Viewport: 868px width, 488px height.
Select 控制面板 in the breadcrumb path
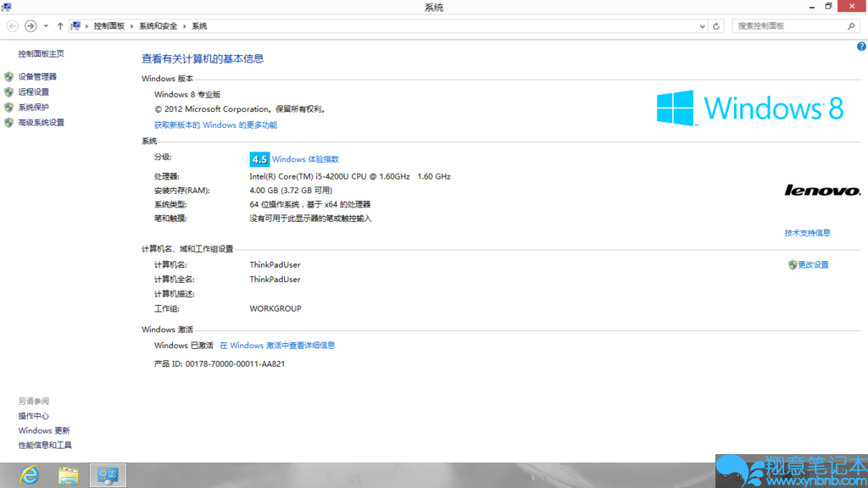(109, 26)
